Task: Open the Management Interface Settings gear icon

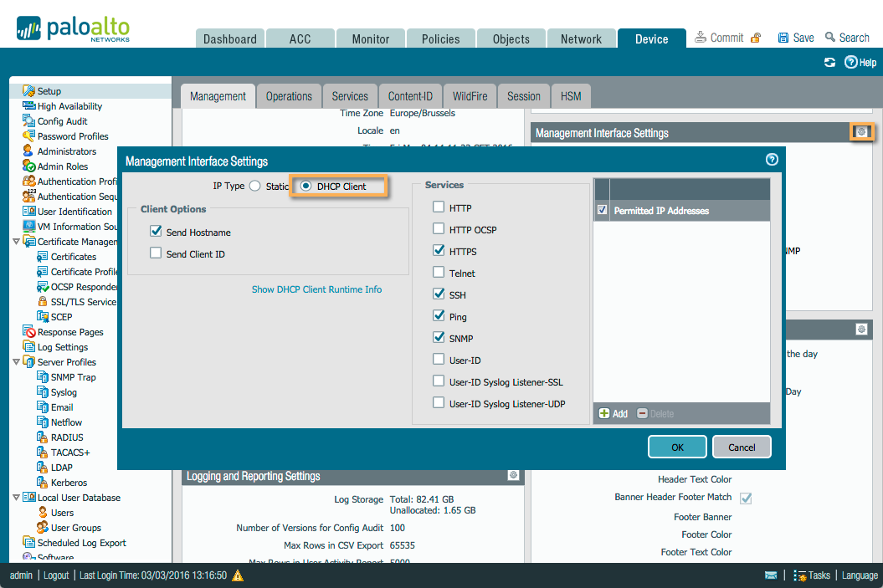Action: click(x=862, y=131)
